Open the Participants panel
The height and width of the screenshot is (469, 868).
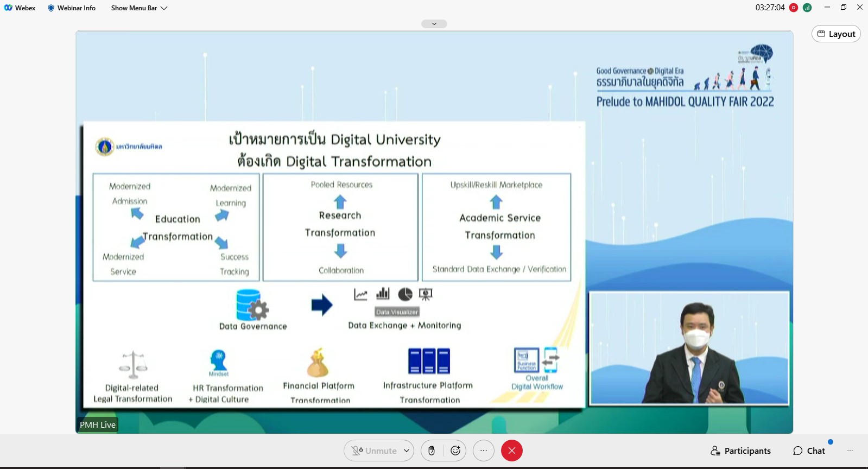(x=740, y=451)
